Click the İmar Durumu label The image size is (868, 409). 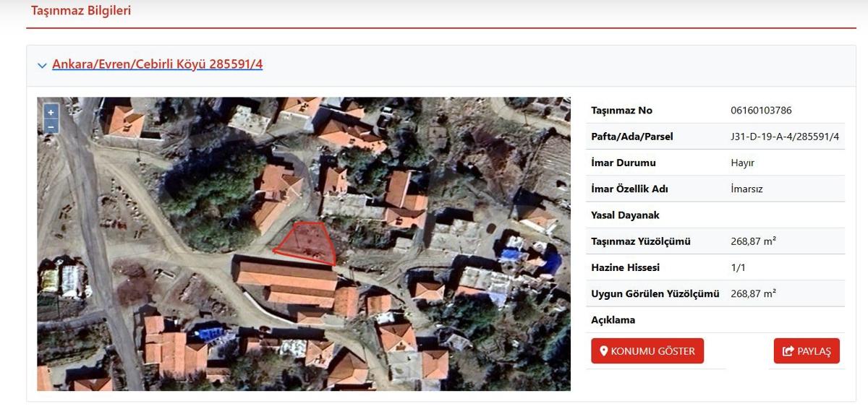pyautogui.click(x=624, y=163)
